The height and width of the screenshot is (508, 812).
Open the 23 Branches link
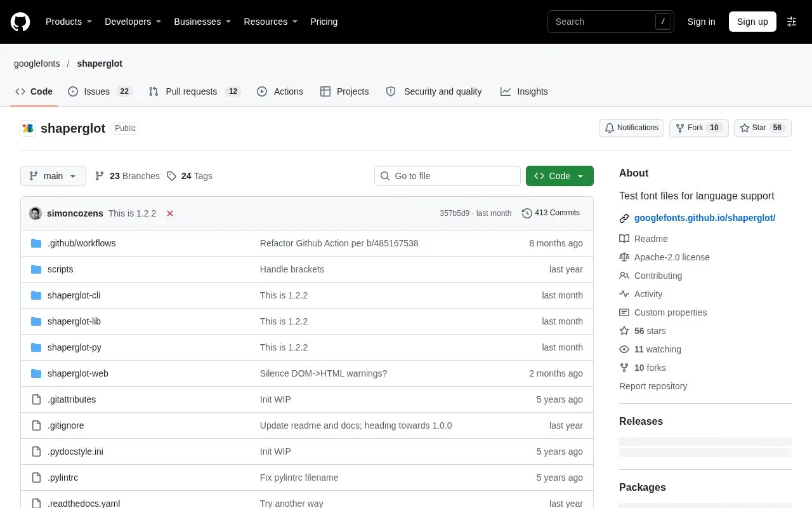pos(128,176)
